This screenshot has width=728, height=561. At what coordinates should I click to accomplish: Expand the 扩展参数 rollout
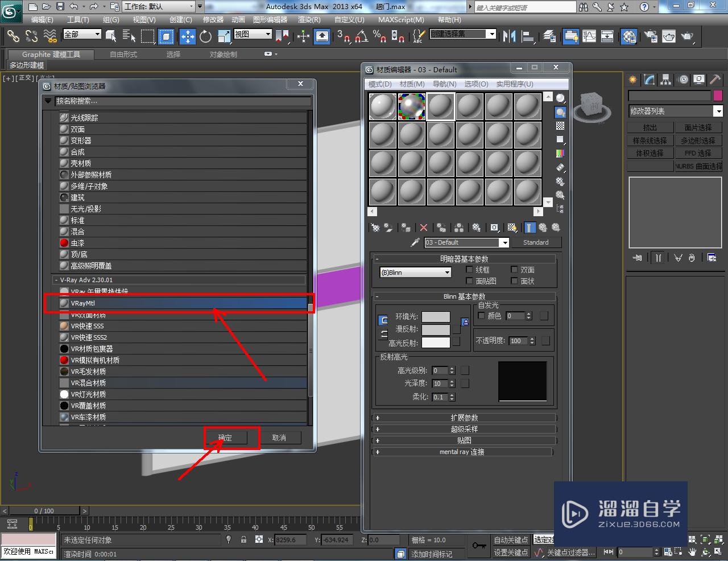(x=464, y=418)
